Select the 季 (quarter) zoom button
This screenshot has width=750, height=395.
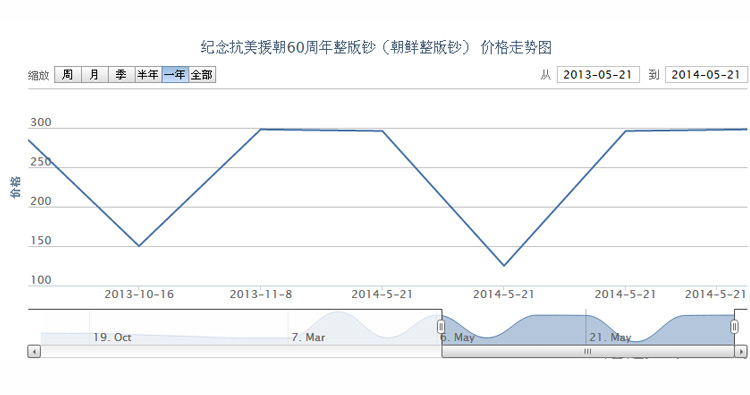(121, 75)
